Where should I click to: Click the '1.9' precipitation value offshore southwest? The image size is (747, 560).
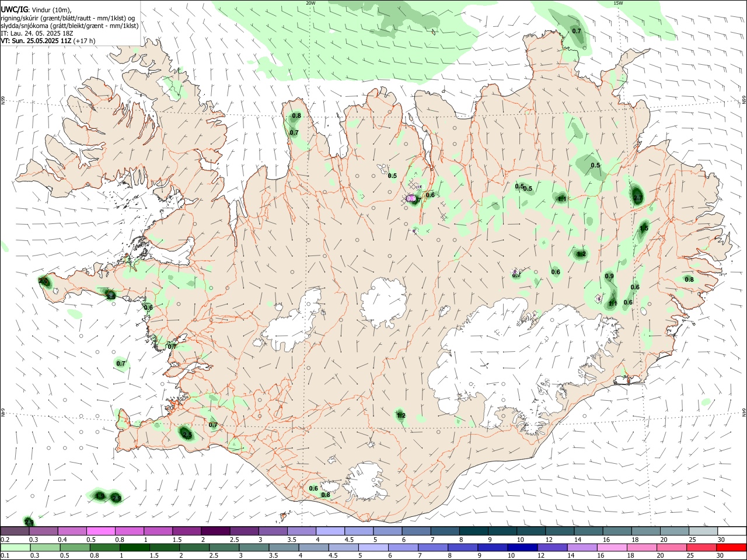(100, 496)
